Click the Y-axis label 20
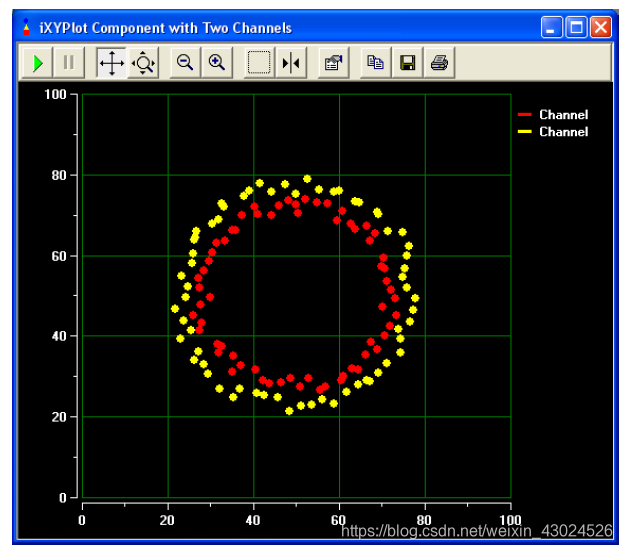Screen dimensions: 623x550 coord(59,417)
